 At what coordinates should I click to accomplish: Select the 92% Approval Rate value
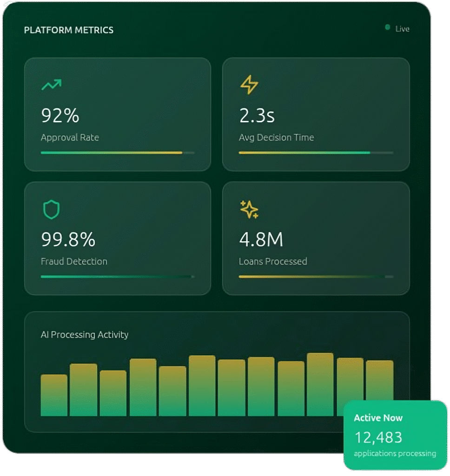click(x=60, y=116)
